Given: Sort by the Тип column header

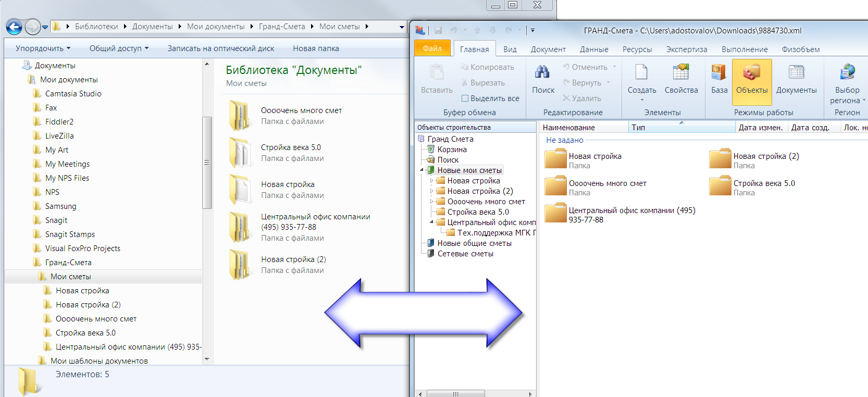Looking at the screenshot, I should [x=681, y=127].
